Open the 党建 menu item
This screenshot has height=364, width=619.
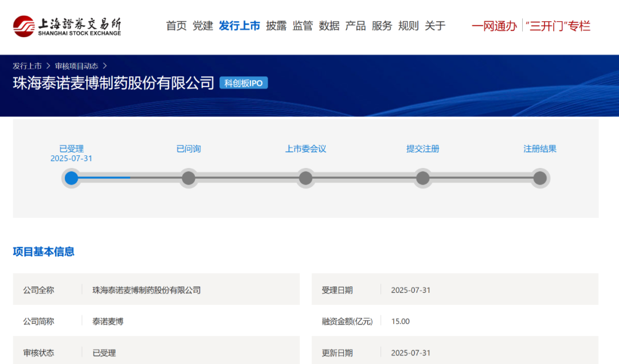point(202,26)
